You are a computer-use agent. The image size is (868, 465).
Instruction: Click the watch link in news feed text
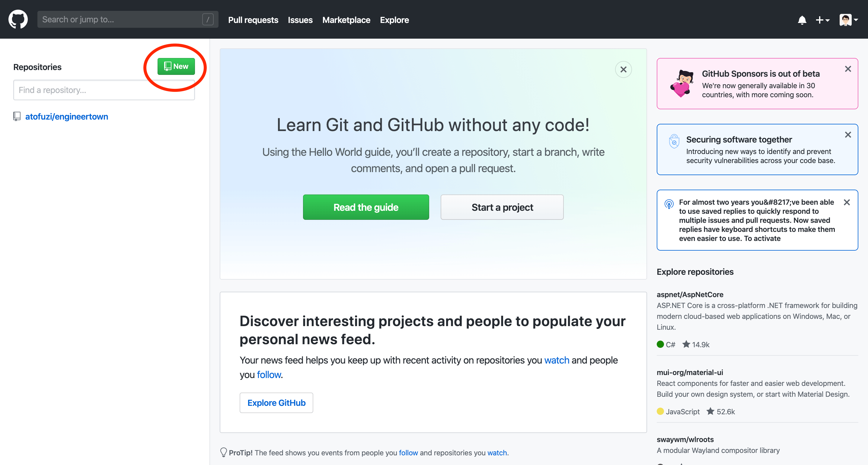pos(557,360)
